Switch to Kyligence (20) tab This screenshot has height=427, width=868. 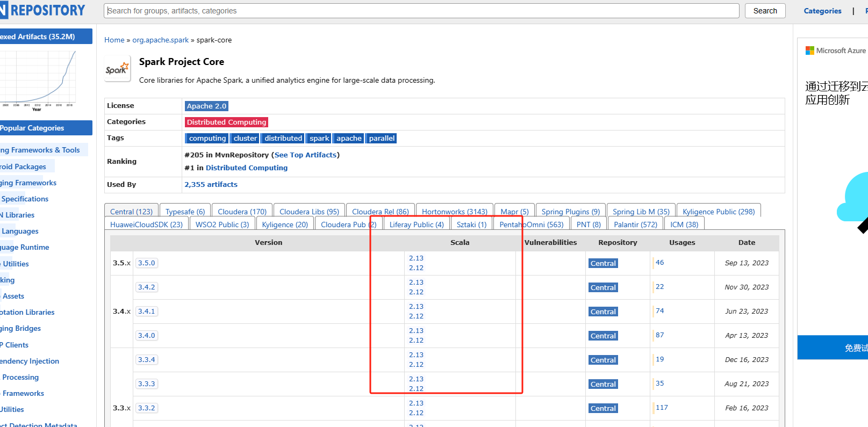pyautogui.click(x=285, y=225)
